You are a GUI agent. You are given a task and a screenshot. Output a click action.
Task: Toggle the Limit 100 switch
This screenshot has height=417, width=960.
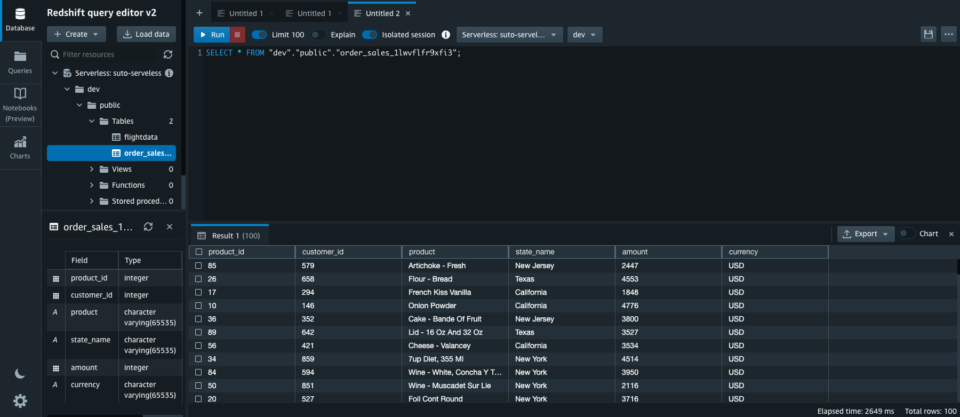tap(259, 34)
